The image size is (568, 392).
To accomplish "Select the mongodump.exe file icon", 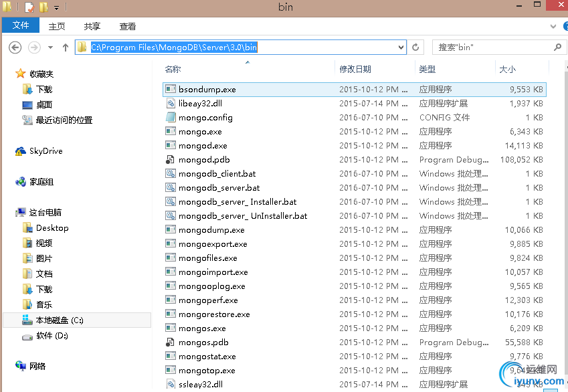I will click(x=170, y=229).
